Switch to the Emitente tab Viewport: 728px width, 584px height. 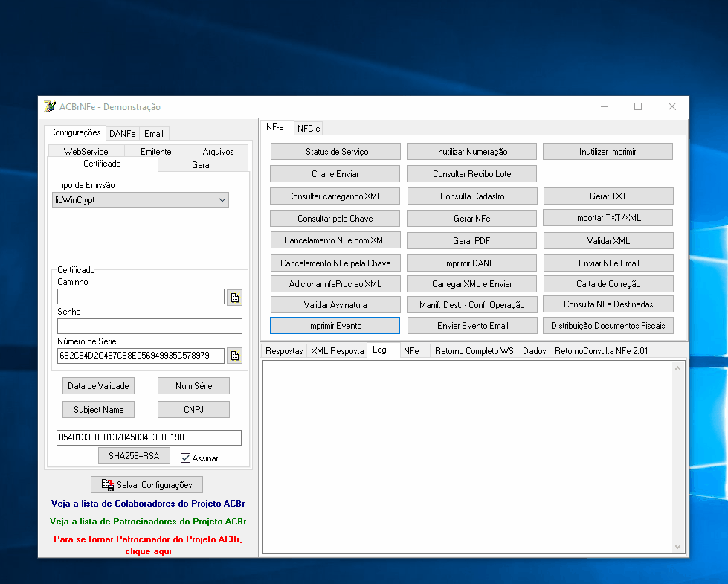point(155,152)
